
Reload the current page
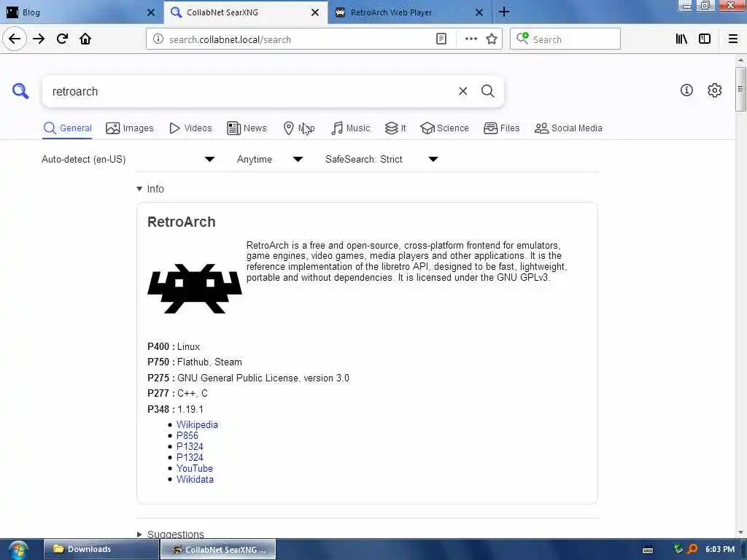62,39
